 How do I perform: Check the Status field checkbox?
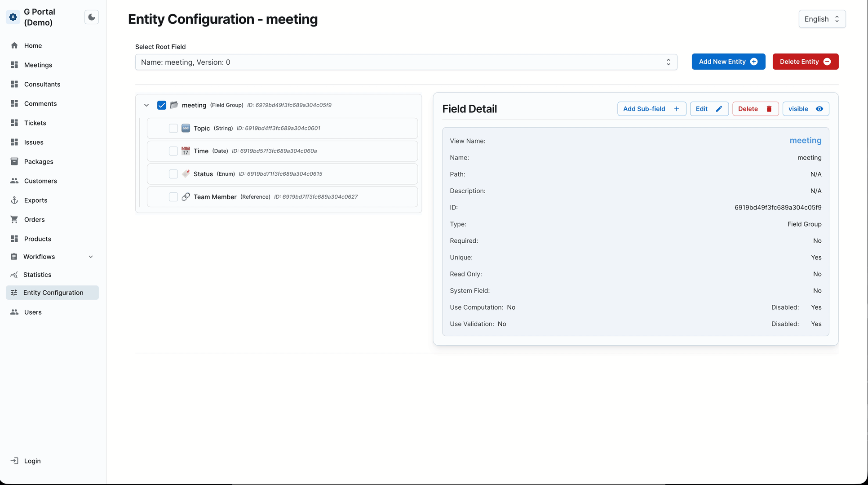pyautogui.click(x=173, y=174)
